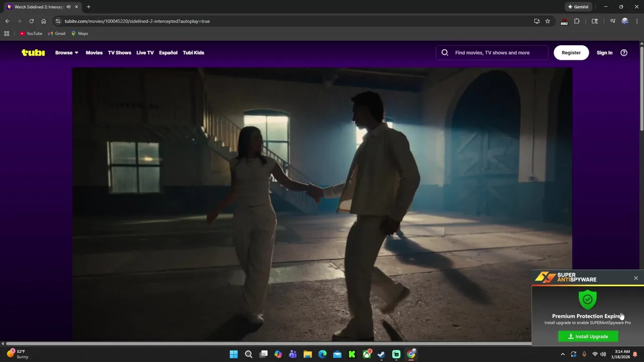Image resolution: width=644 pixels, height=362 pixels.
Task: Click the horizontal scrollbar at bottom
Action: click(268, 343)
